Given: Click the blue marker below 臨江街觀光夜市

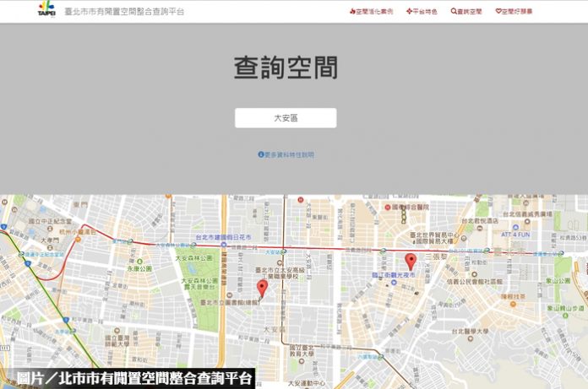Looking at the screenshot, I should pos(394,283).
